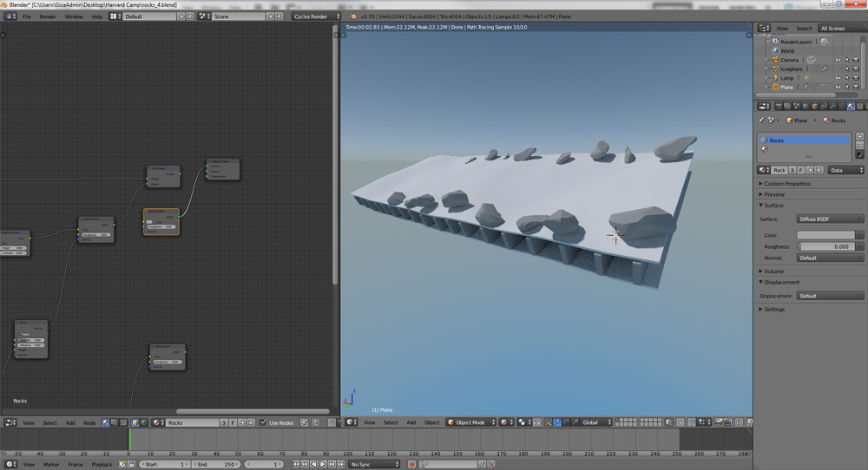Collapse the Displacement panel
This screenshot has height=470, width=868.
[x=782, y=282]
